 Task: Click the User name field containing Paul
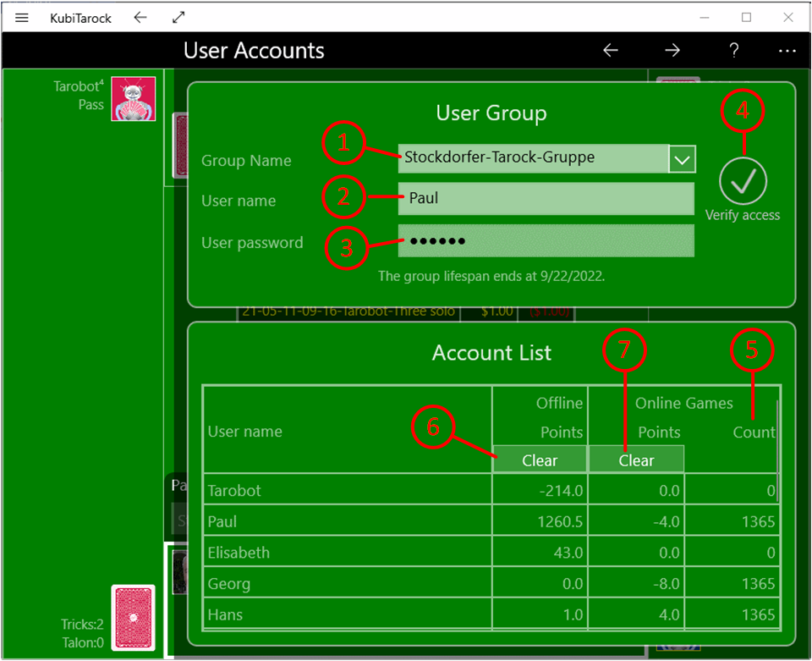[x=546, y=199]
